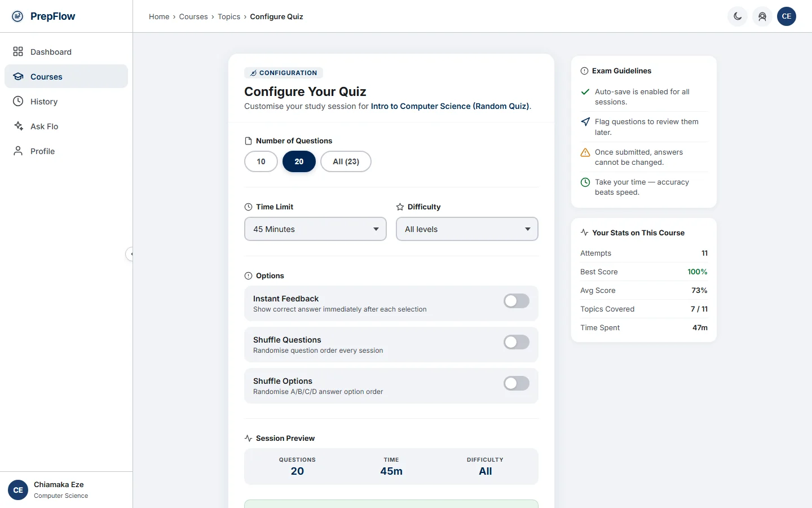812x508 pixels.
Task: Click the Time Limit clock icon
Action: click(248, 207)
